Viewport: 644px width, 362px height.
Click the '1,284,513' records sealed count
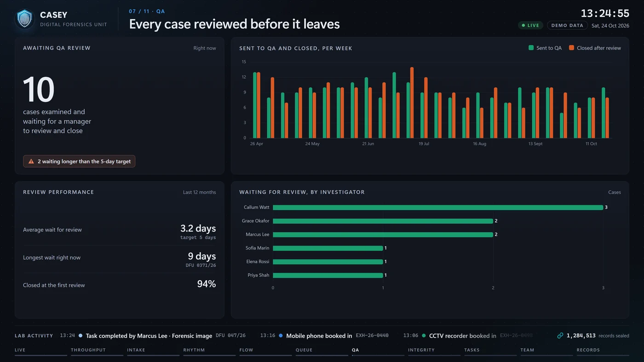581,336
